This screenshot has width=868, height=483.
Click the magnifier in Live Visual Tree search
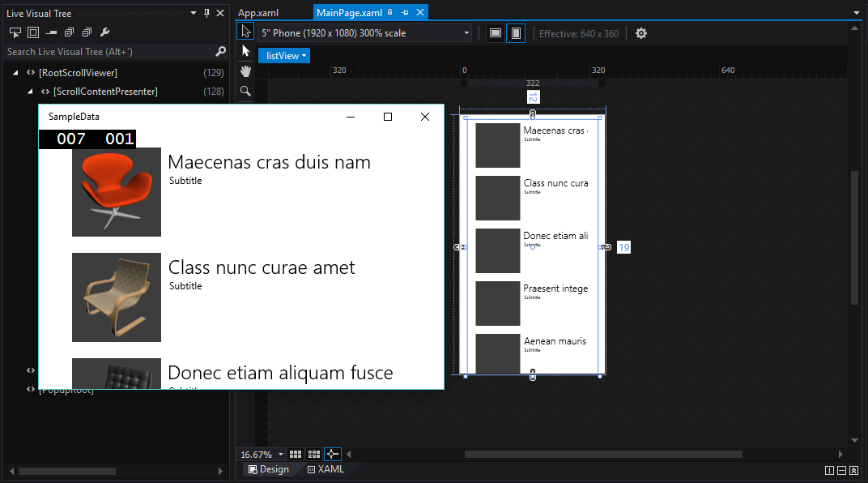point(220,52)
